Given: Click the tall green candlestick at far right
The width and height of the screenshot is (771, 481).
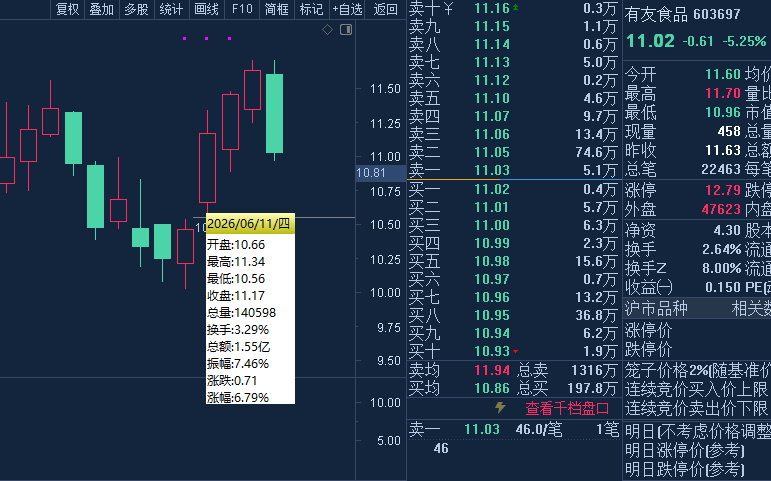Looking at the screenshot, I should point(274,113).
